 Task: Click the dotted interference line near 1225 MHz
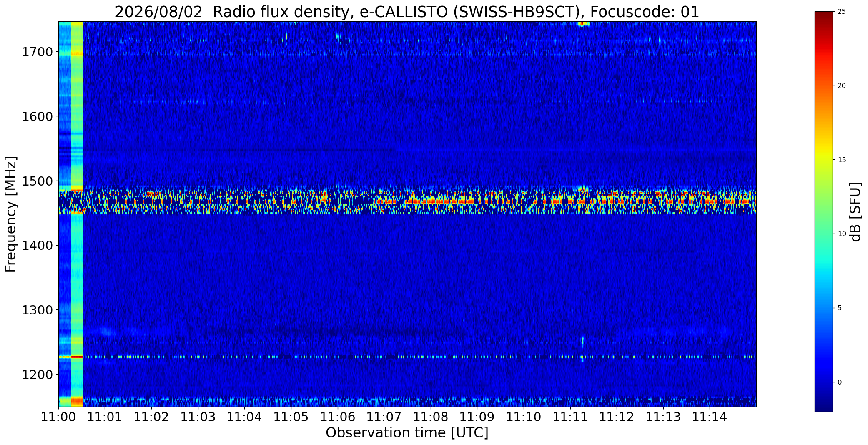coord(407,357)
